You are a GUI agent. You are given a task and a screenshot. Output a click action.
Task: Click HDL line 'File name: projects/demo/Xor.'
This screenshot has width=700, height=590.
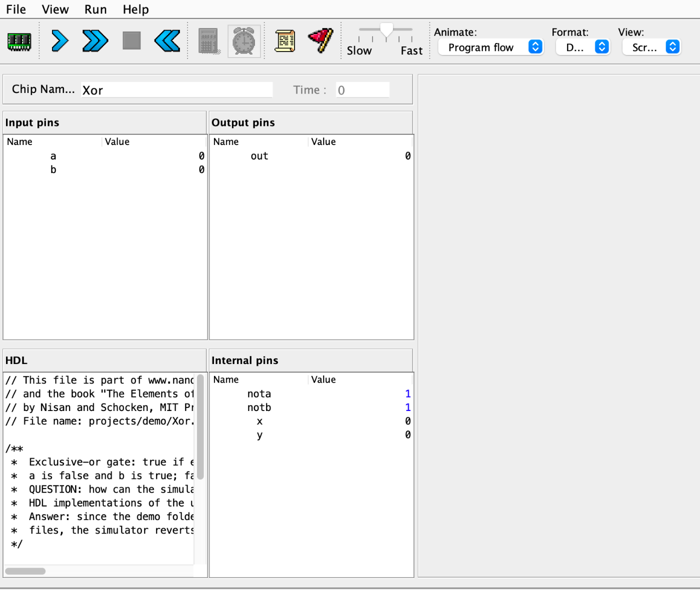99,421
